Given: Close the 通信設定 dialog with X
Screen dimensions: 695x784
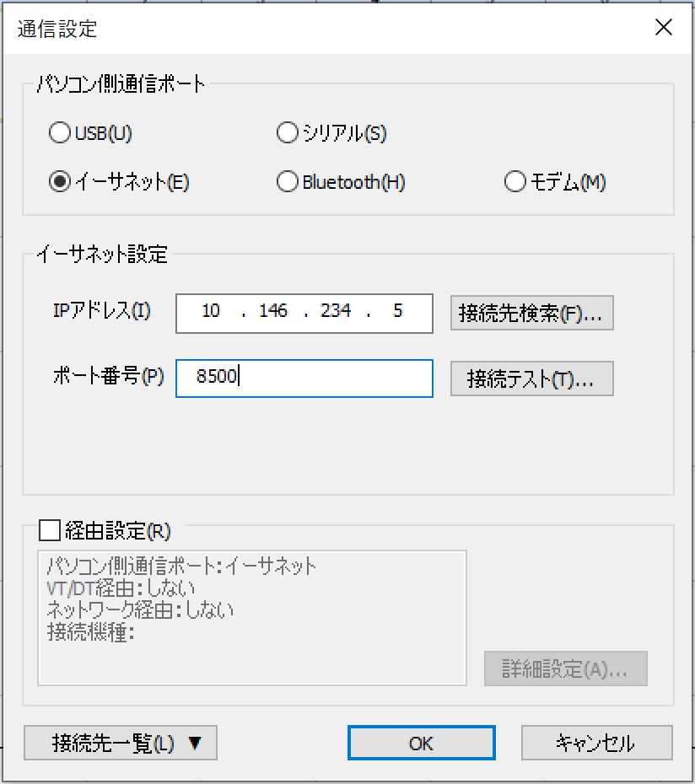Looking at the screenshot, I should point(664,27).
